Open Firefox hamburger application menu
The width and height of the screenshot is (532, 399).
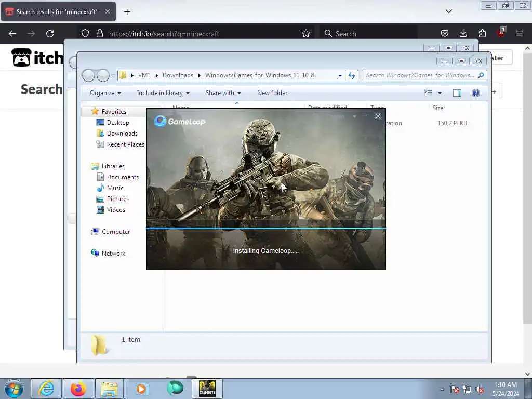coord(520,33)
